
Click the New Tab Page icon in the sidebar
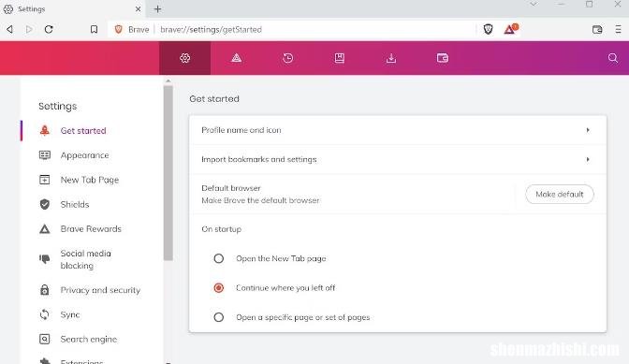tap(45, 180)
